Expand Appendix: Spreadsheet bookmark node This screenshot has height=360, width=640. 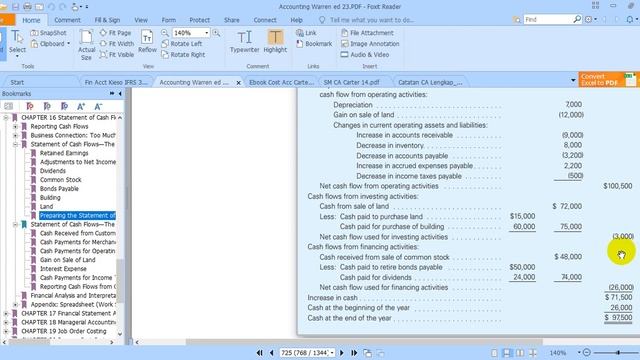click(15, 304)
